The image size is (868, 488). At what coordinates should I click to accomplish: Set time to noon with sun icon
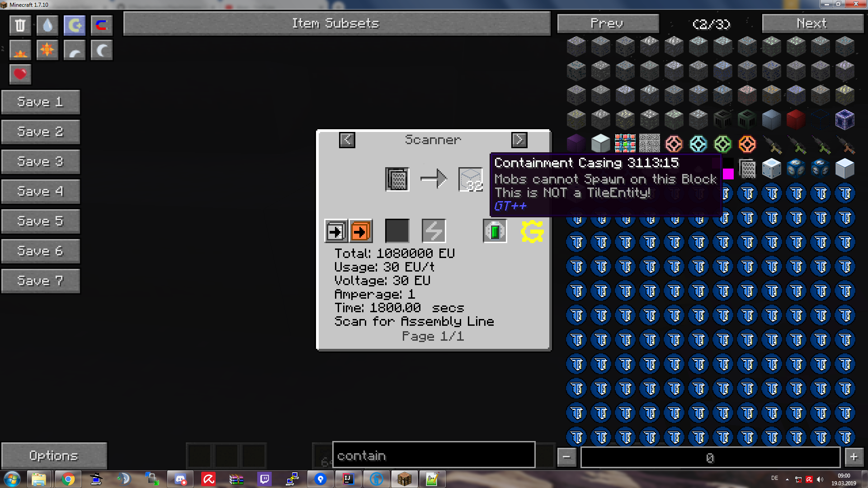click(x=47, y=50)
